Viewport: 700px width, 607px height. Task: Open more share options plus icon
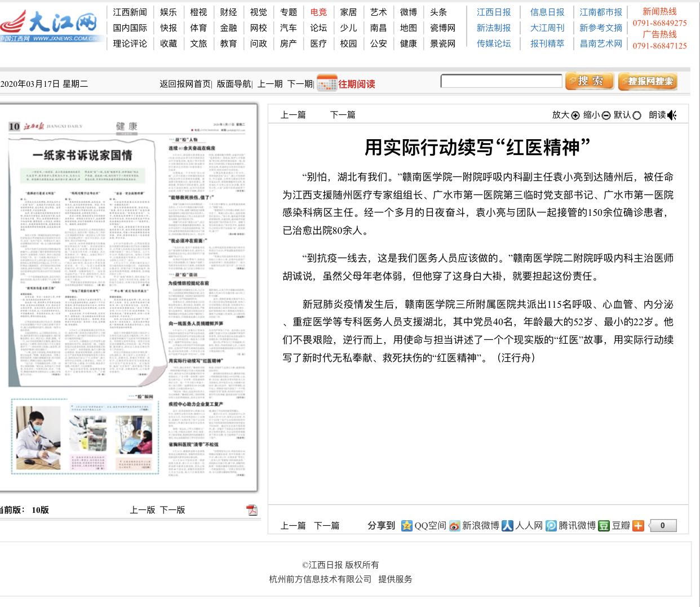(638, 526)
